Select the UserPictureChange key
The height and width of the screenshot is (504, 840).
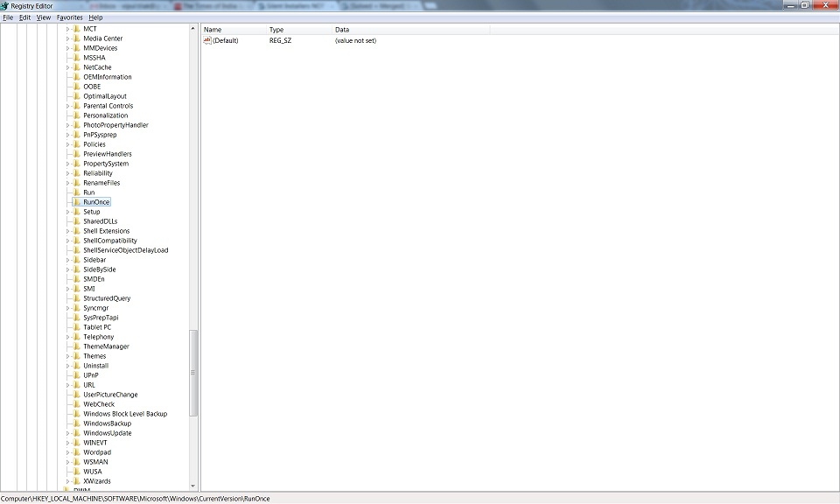point(110,395)
